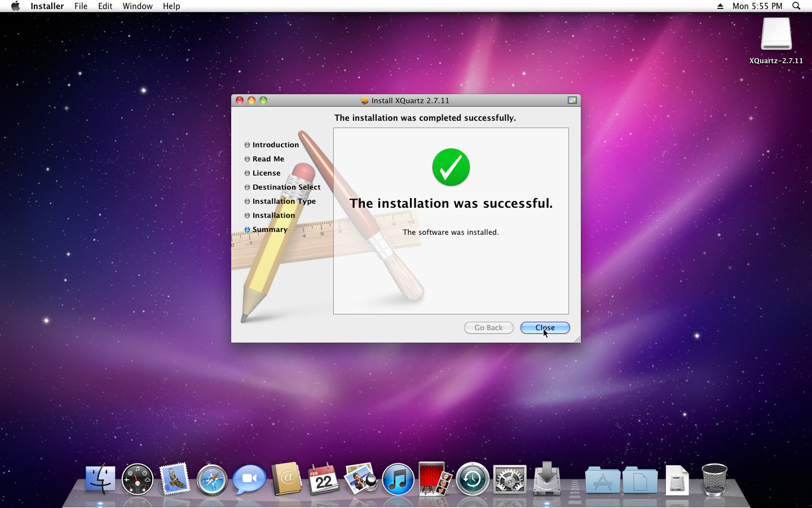Screen dimensions: 812x508
Task: Click the Installer icon in the Dock
Action: point(547,479)
